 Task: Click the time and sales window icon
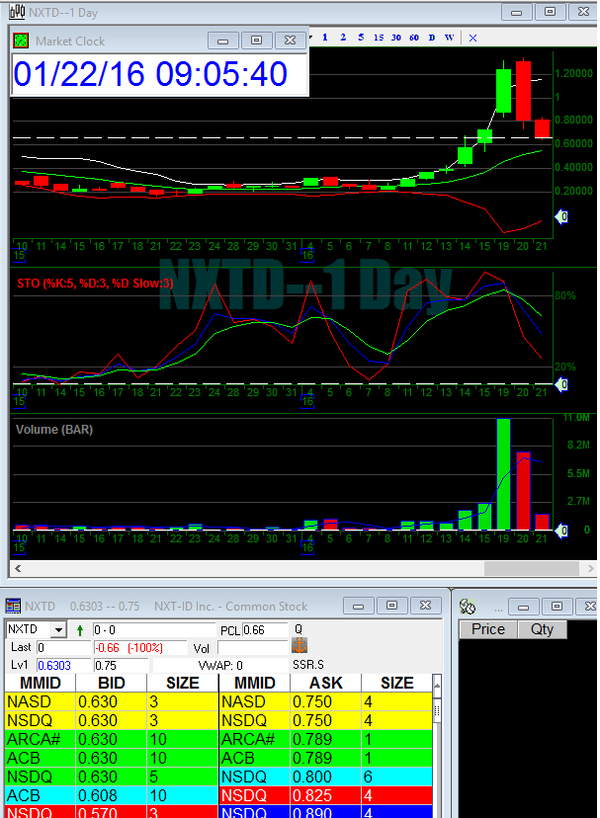466,606
